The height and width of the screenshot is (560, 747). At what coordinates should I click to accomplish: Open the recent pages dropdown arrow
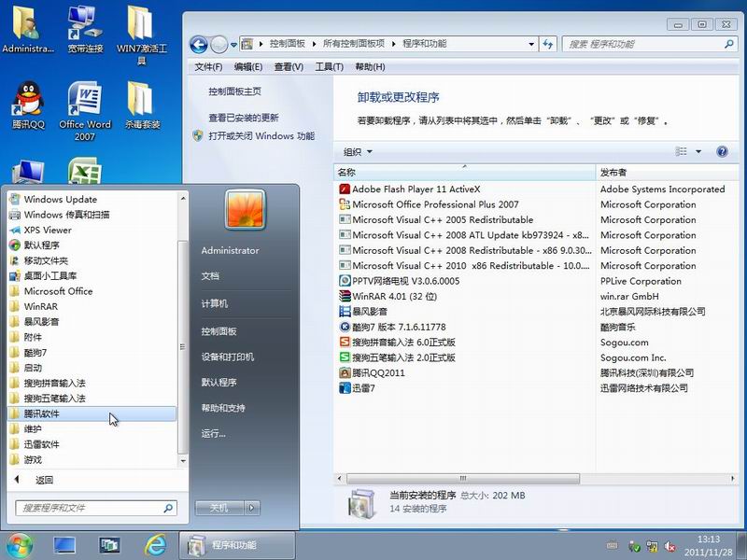(233, 45)
